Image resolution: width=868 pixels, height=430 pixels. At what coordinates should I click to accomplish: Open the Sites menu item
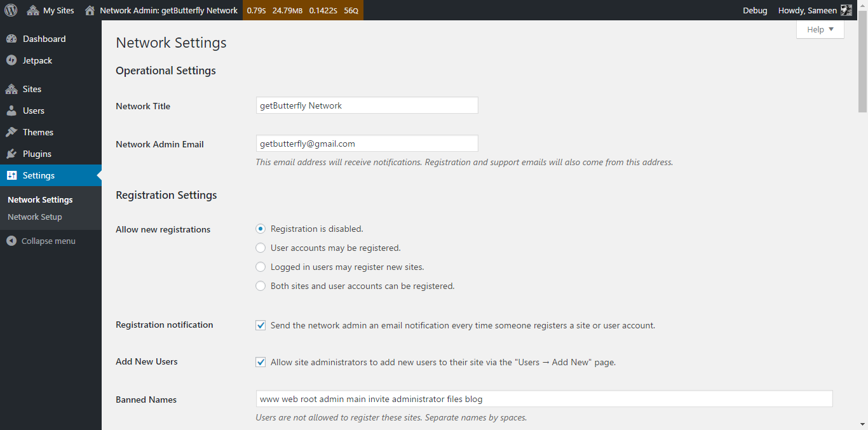[32, 89]
